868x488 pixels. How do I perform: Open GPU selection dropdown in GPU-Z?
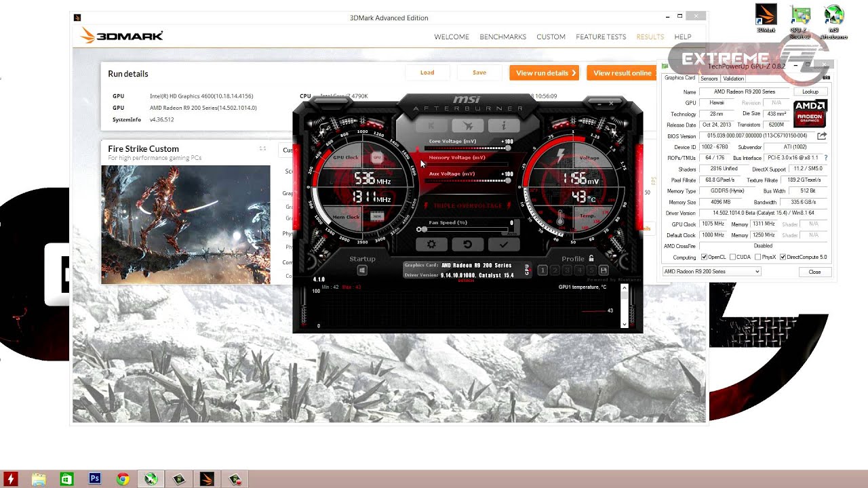711,272
